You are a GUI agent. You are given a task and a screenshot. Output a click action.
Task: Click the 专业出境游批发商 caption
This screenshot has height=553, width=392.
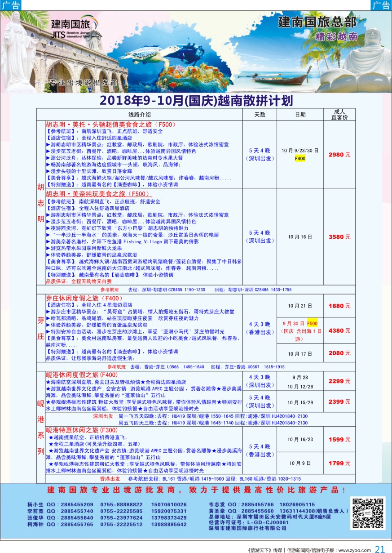point(83,83)
